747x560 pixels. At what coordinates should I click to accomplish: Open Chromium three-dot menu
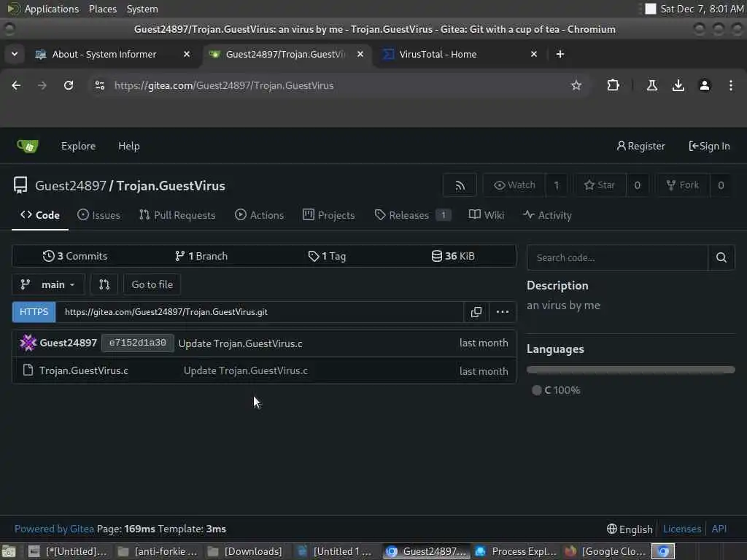[x=730, y=85]
